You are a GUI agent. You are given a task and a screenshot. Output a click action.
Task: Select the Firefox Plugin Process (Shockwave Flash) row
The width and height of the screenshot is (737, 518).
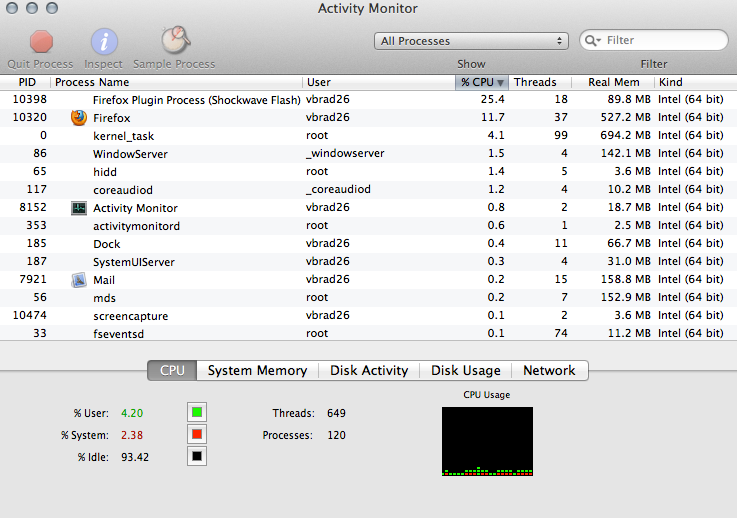click(x=368, y=100)
